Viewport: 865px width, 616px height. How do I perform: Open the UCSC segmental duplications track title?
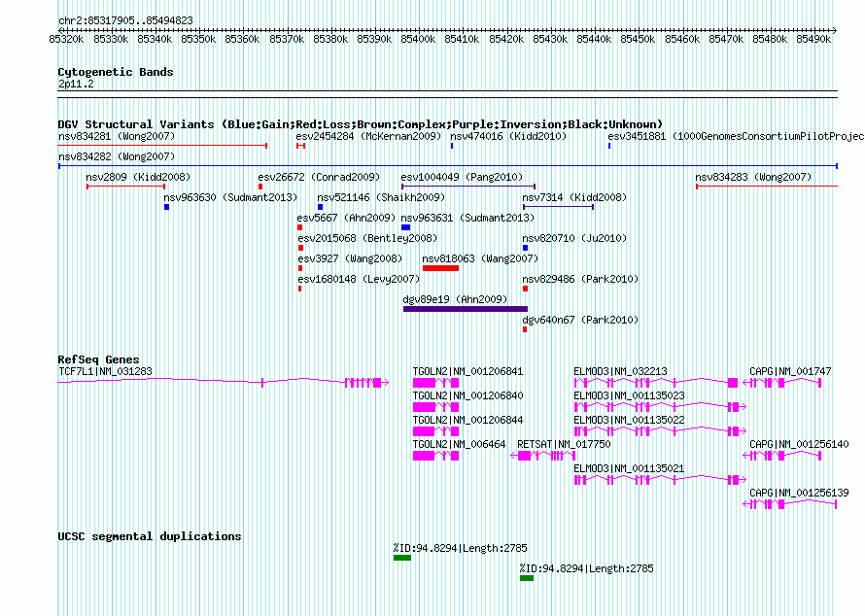coord(150,536)
